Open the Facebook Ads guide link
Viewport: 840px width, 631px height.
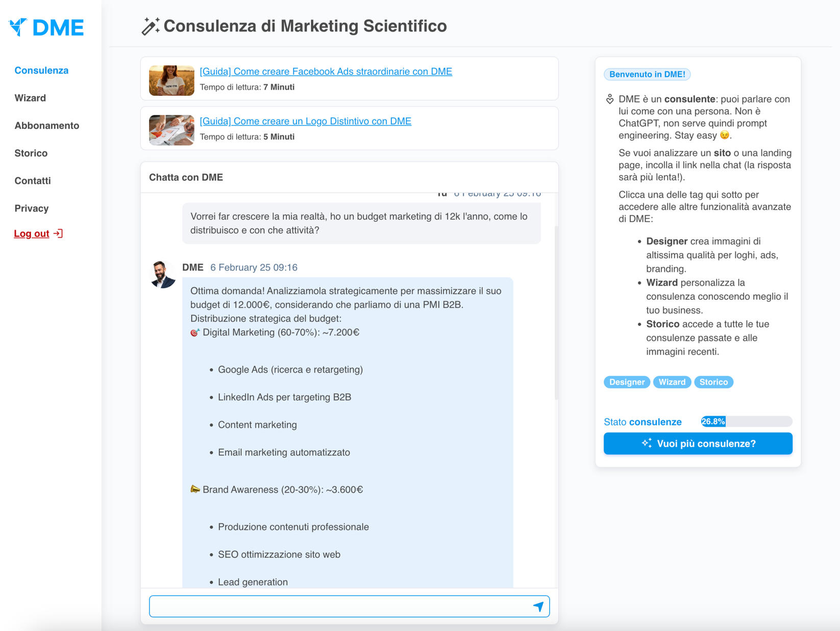point(326,71)
